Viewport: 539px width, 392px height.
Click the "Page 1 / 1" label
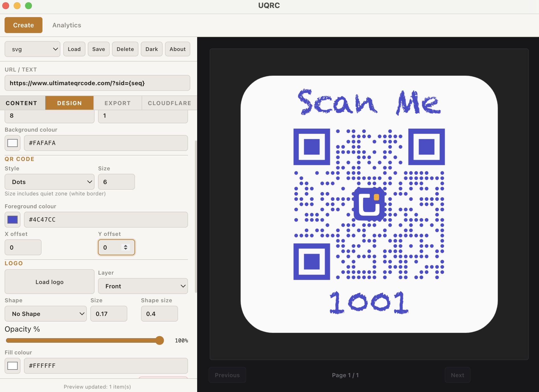coord(345,375)
